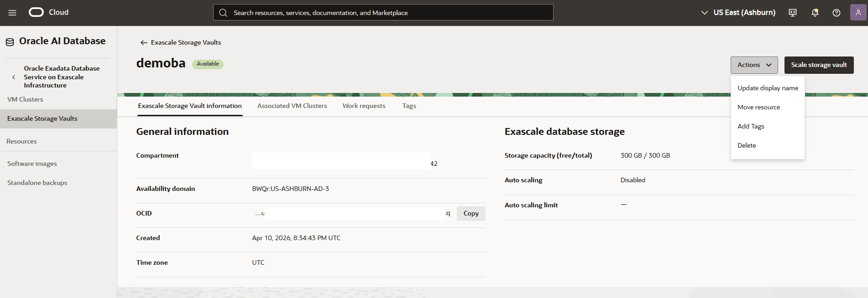This screenshot has height=298, width=868.
Task: Open the Work requests tab
Action: 364,106
